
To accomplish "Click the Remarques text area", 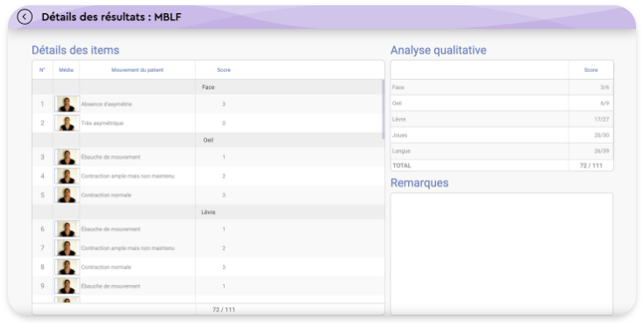I will click(502, 253).
